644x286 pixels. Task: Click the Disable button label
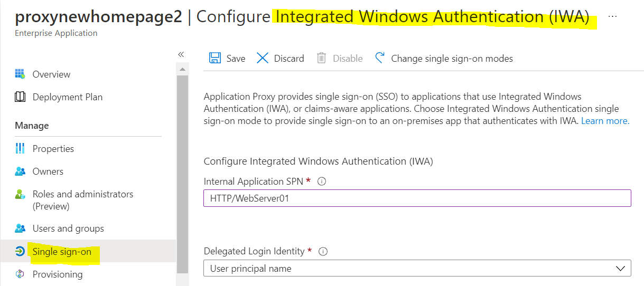click(348, 59)
